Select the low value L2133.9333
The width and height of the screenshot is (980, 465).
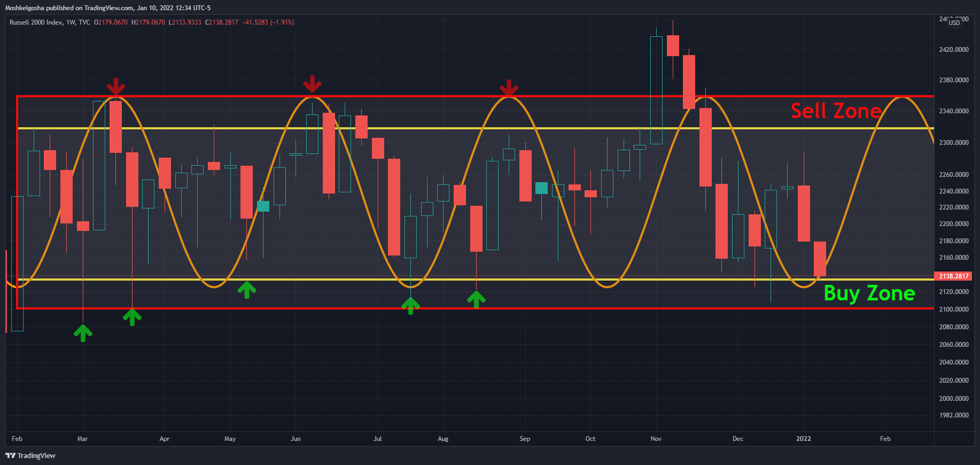(x=185, y=22)
